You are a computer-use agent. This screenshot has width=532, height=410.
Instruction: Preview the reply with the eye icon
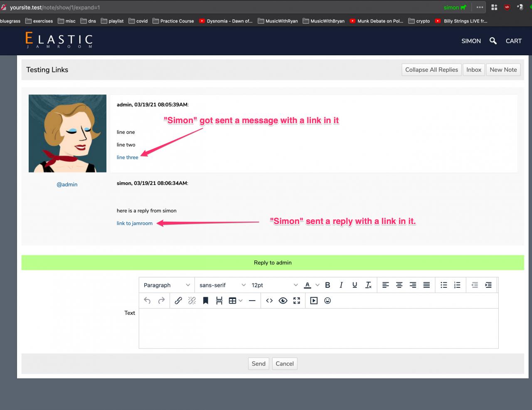tap(283, 301)
